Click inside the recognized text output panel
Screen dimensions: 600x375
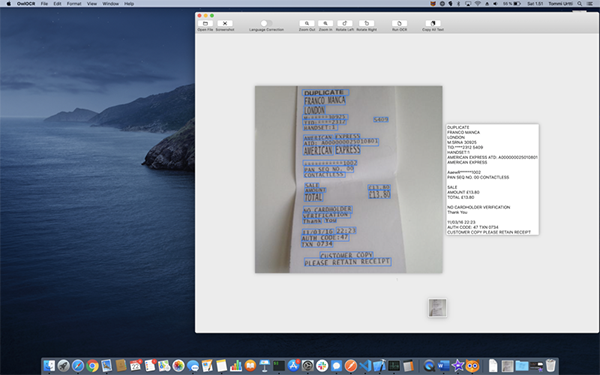[492, 179]
